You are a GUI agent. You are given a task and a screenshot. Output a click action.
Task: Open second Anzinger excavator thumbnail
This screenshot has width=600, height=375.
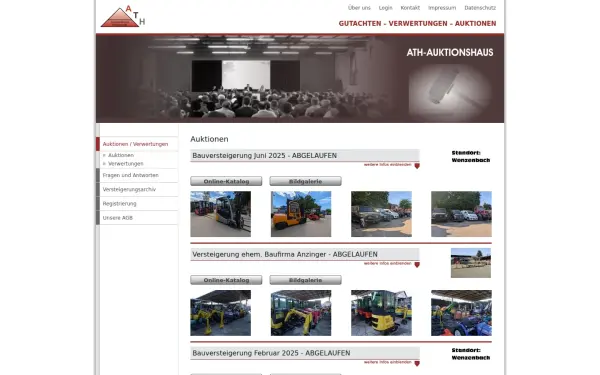pos(301,313)
